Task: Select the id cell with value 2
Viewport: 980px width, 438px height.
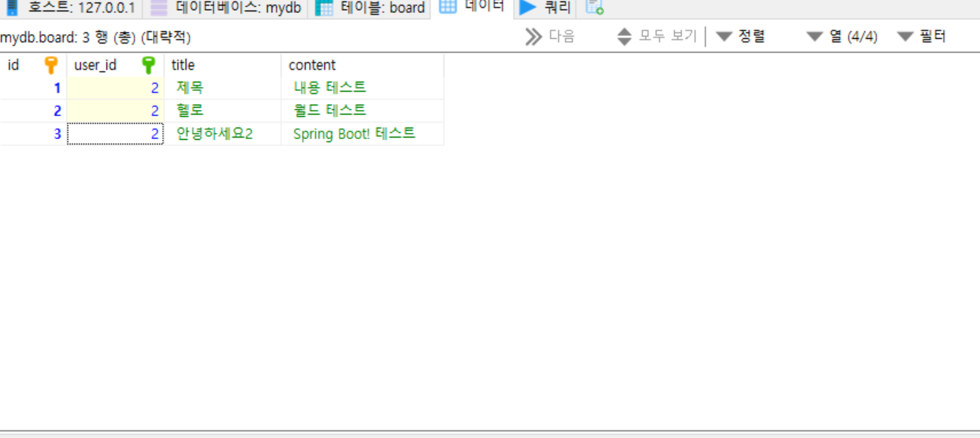Action: (x=34, y=111)
